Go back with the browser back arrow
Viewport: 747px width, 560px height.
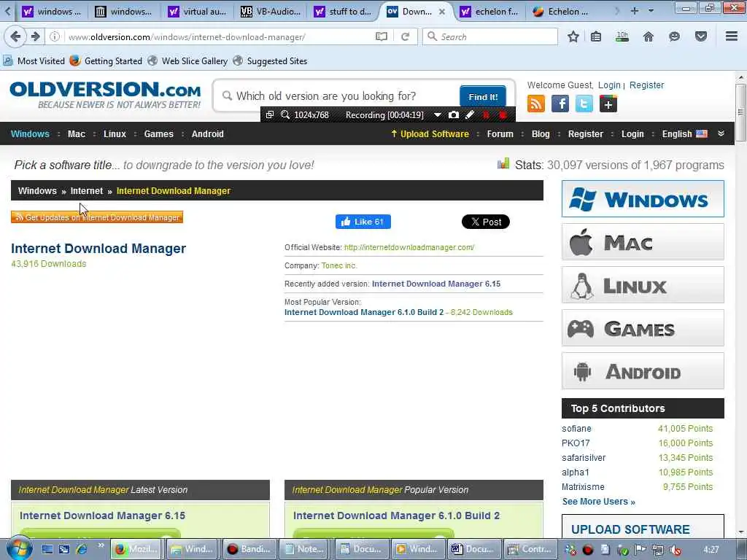pyautogui.click(x=15, y=36)
